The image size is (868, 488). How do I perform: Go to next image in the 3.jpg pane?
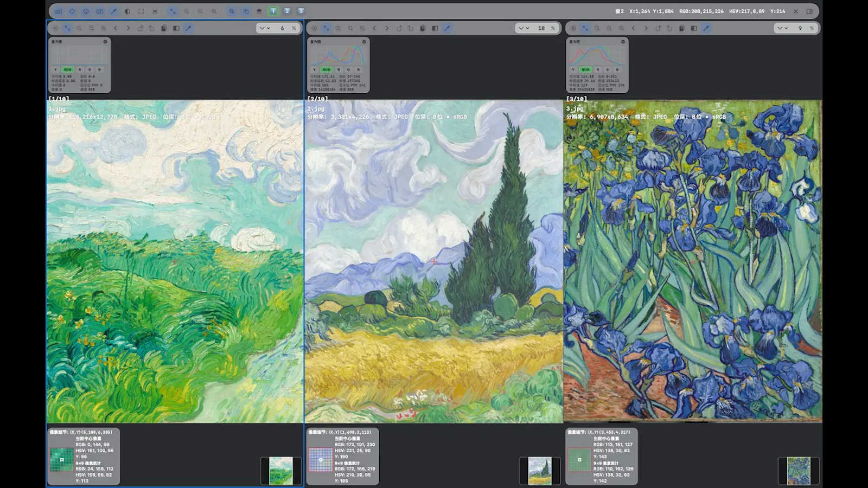(646, 28)
